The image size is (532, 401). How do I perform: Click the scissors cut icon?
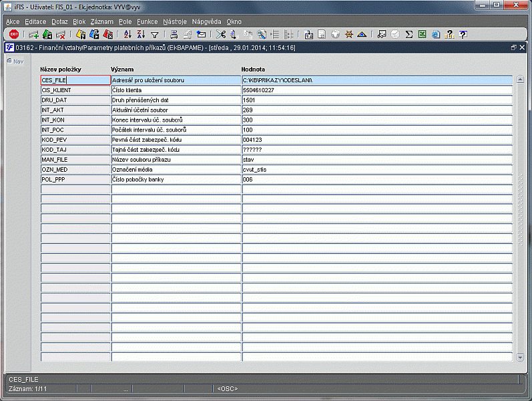(221, 34)
